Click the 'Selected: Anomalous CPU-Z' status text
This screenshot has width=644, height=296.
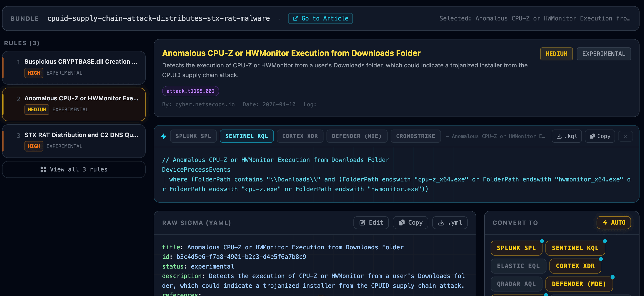pyautogui.click(x=535, y=18)
